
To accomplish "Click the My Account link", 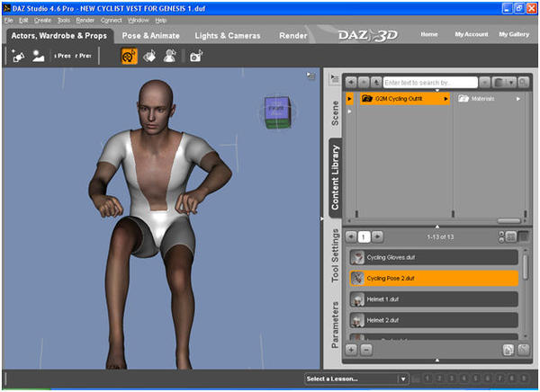I will [472, 34].
